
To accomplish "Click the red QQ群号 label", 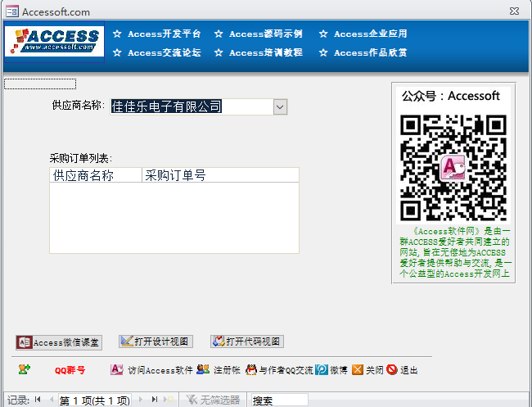I will click(70, 370).
